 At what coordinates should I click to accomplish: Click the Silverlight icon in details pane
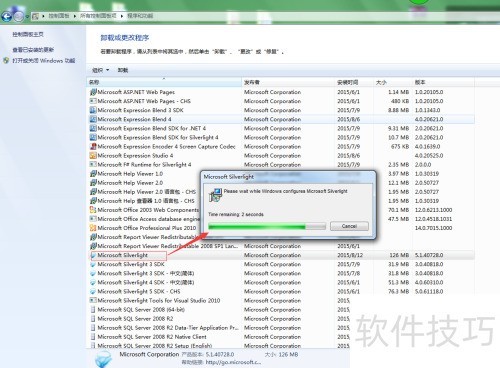[x=103, y=359]
